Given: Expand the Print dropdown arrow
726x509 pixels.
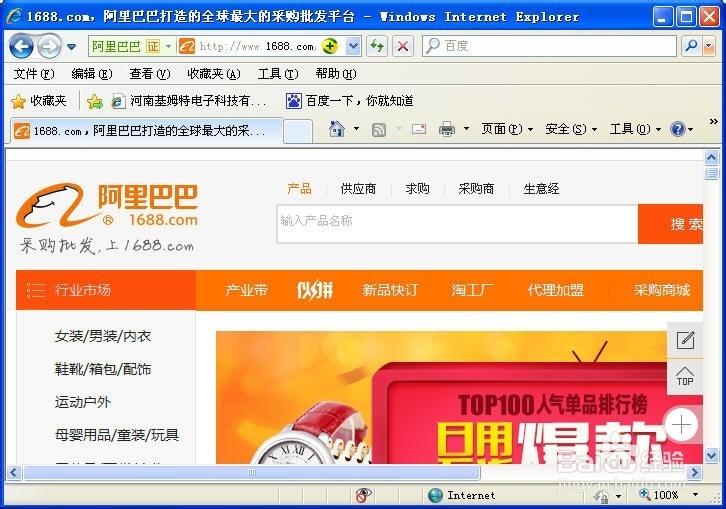Looking at the screenshot, I should click(466, 129).
